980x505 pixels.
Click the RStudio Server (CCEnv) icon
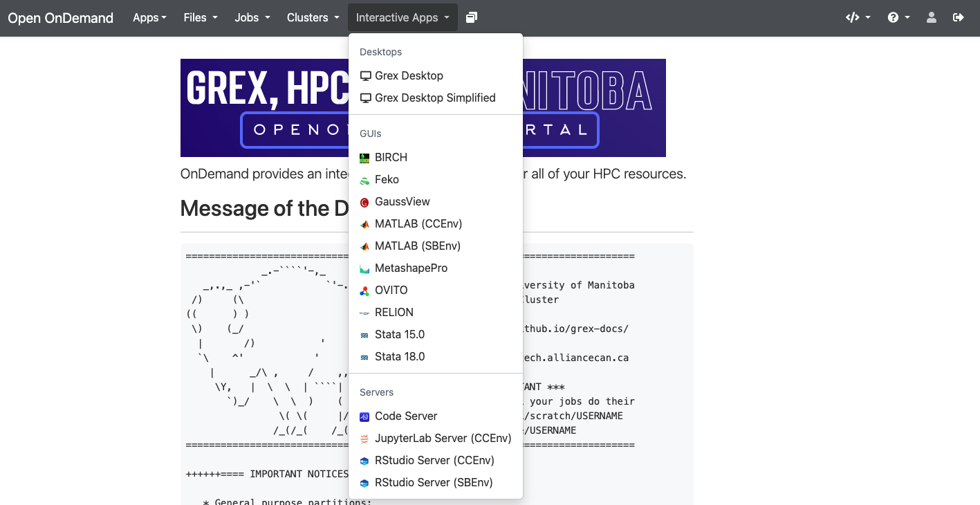[x=364, y=461]
